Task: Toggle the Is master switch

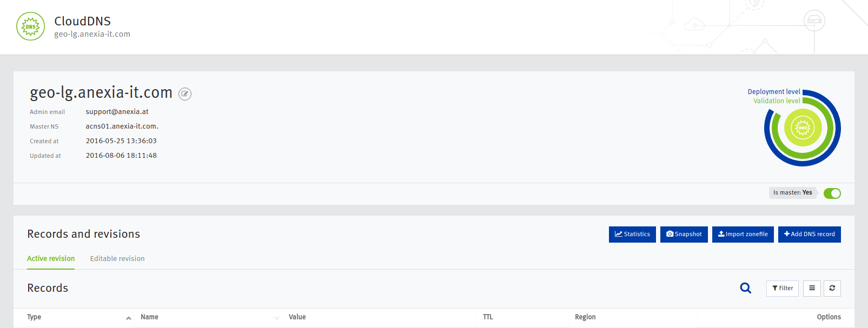Action: (x=832, y=193)
